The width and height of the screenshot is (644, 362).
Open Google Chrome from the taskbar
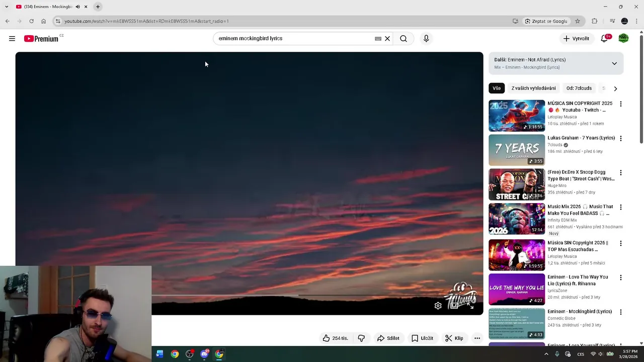175,354
